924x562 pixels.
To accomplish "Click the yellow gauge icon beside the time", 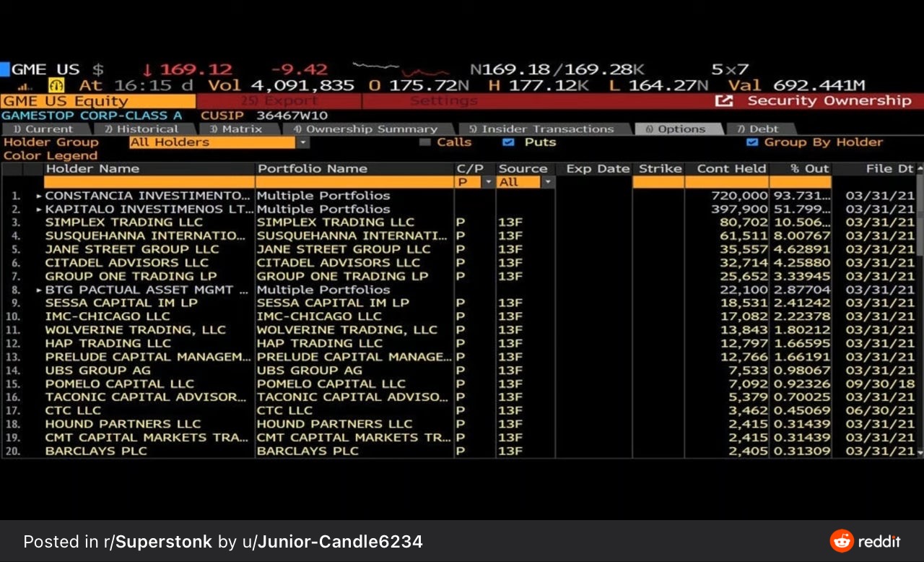I will click(x=56, y=85).
